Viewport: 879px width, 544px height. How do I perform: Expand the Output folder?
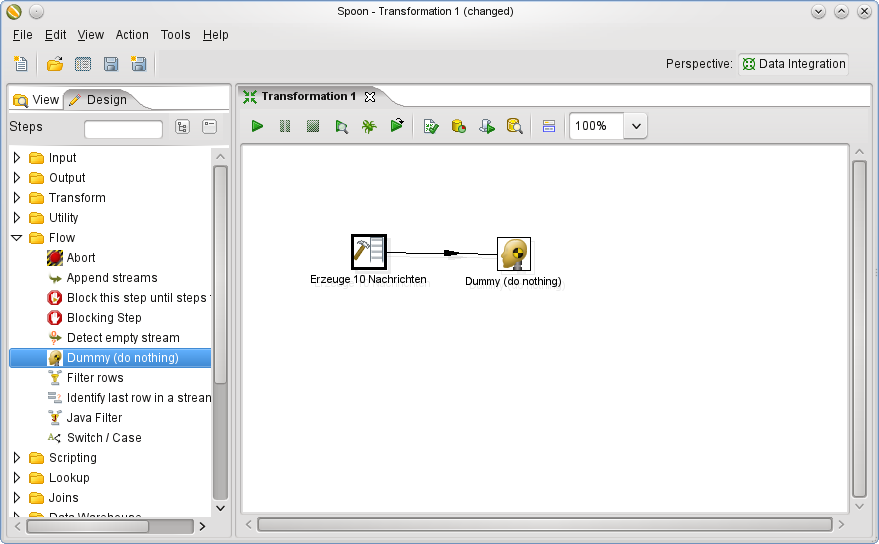(x=17, y=178)
